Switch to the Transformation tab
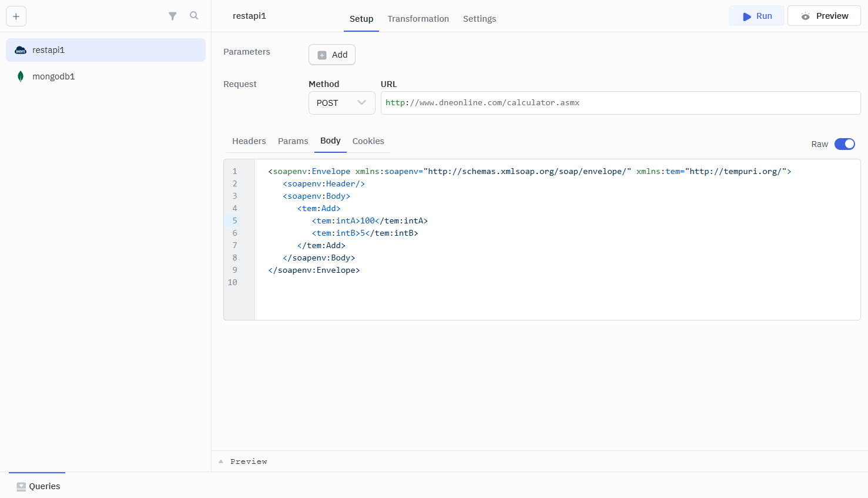 click(418, 19)
